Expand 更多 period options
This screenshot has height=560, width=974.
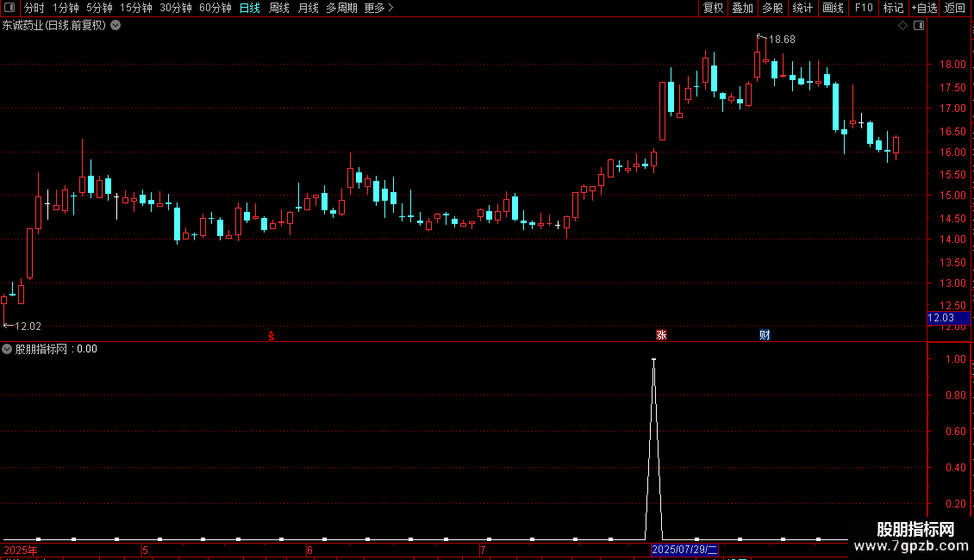[x=378, y=8]
